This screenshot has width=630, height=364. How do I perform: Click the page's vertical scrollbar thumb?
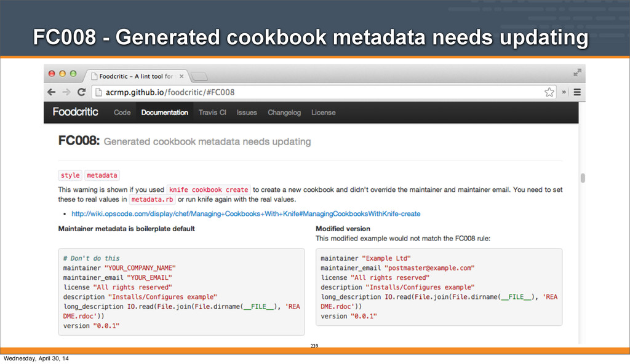(582, 178)
